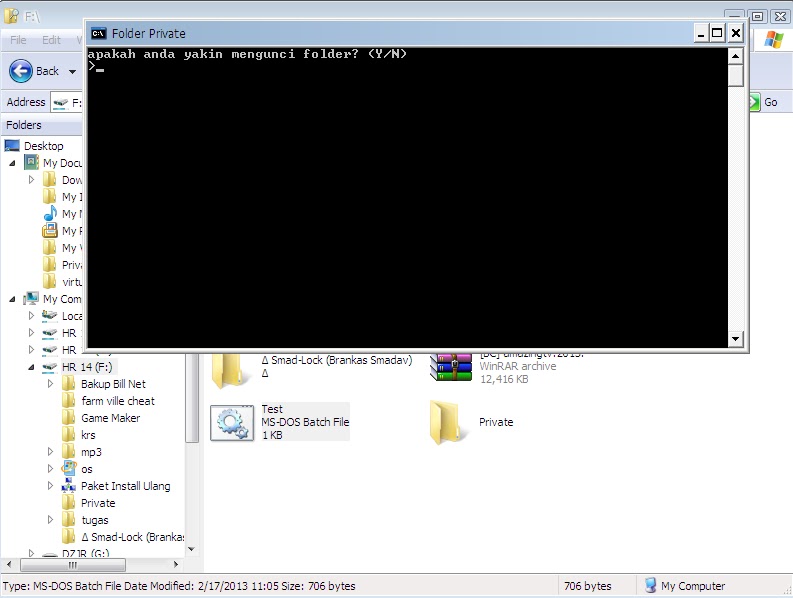
Task: Click the os folder icon in tree
Action: tap(69, 468)
